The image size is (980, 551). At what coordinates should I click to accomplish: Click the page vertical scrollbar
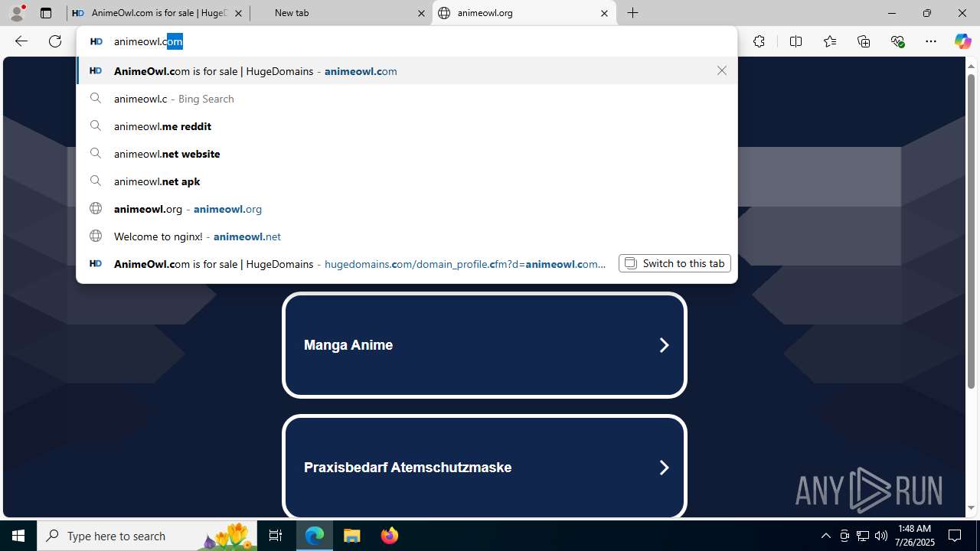(971, 232)
